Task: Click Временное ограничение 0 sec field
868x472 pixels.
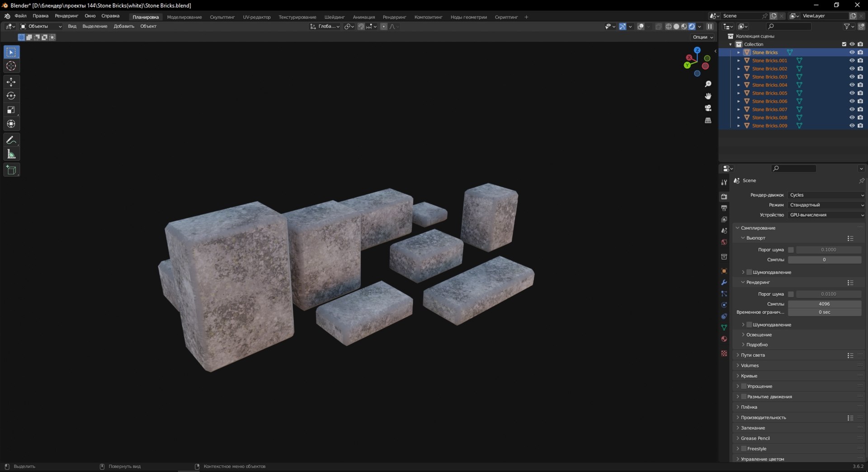Action: [825, 312]
